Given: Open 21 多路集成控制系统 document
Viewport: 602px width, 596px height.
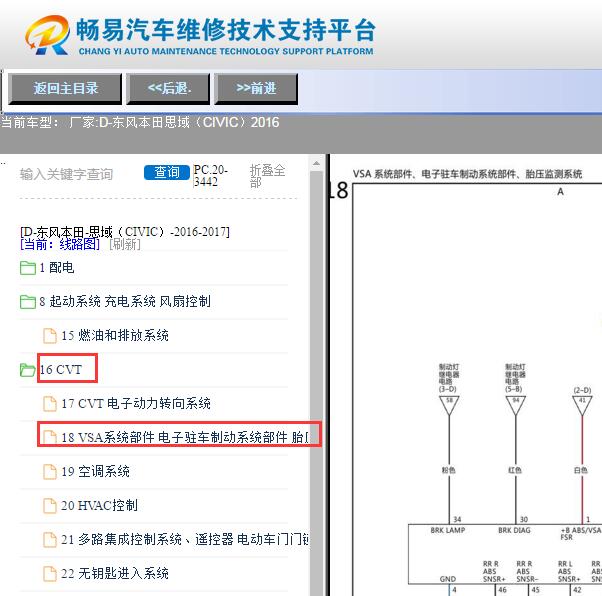Looking at the screenshot, I should 185,540.
